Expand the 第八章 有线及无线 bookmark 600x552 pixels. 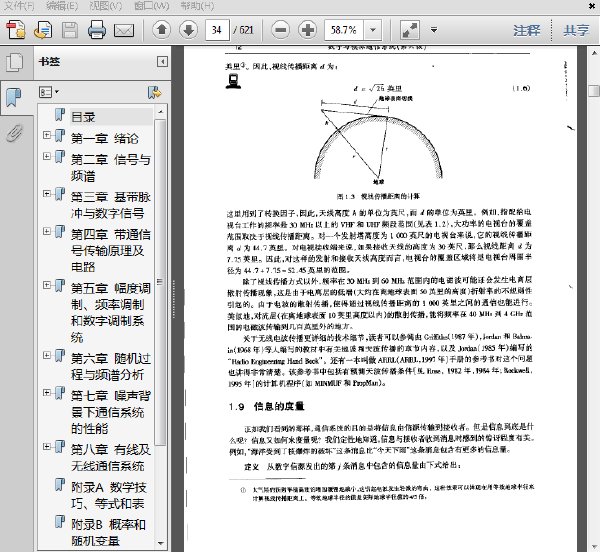(x=47, y=446)
